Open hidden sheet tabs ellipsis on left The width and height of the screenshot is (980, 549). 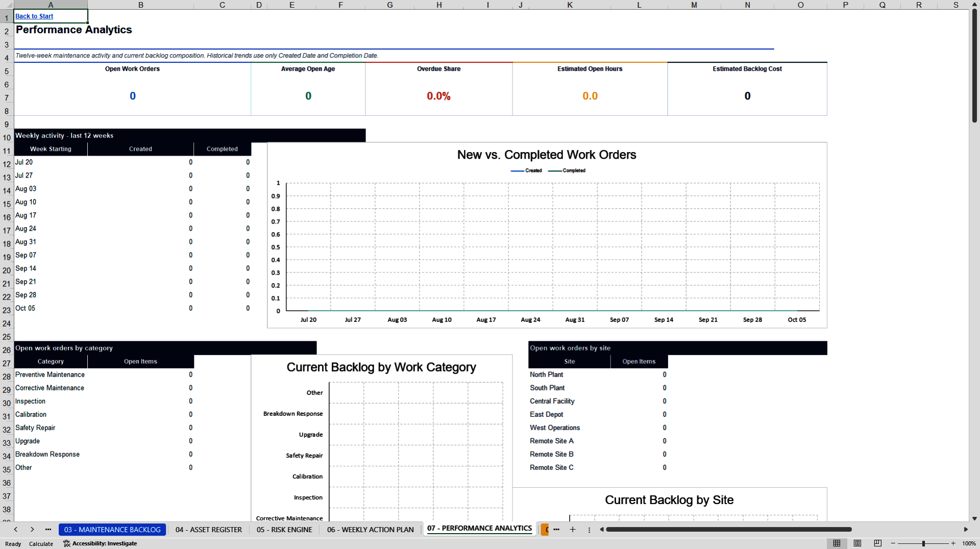(x=48, y=530)
